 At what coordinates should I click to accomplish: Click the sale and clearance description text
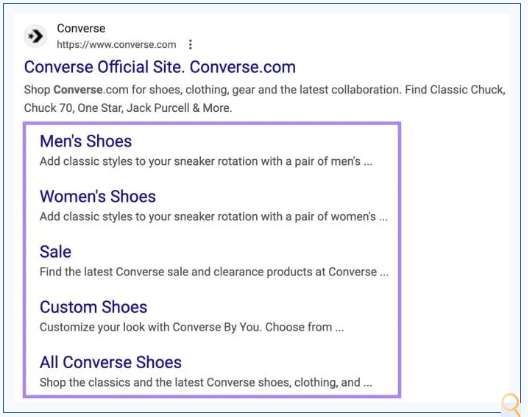pyautogui.click(x=214, y=272)
